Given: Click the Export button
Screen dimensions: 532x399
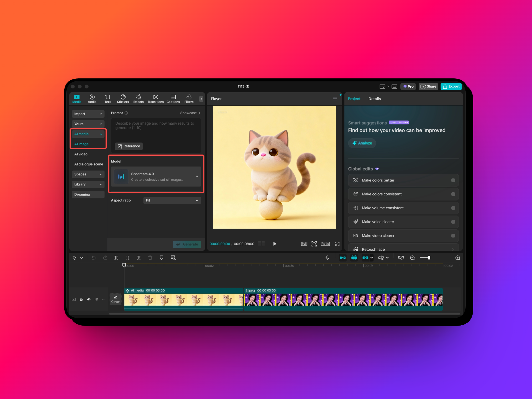Looking at the screenshot, I should (x=451, y=86).
